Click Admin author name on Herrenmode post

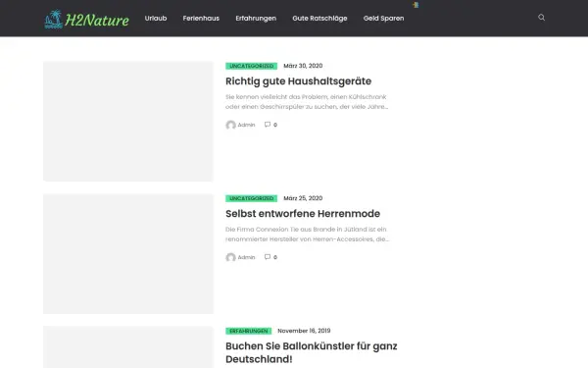tap(246, 257)
